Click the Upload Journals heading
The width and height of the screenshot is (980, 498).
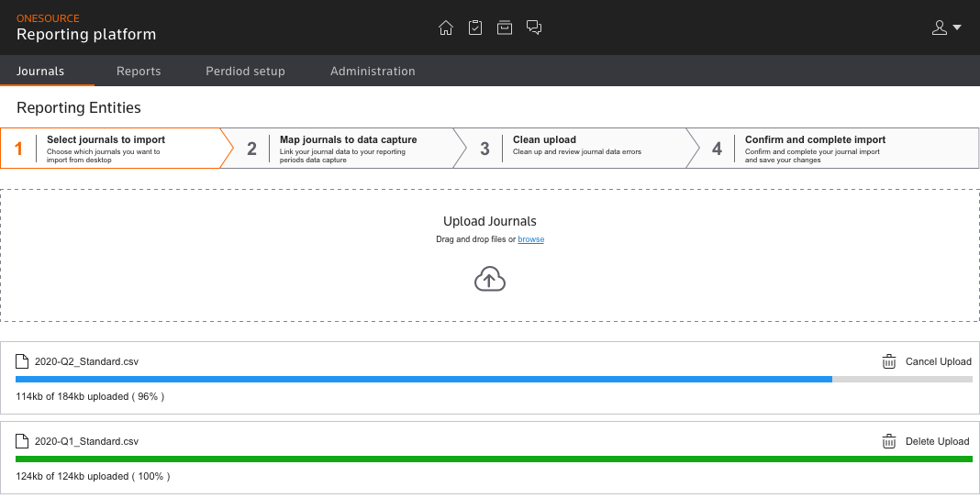pos(490,221)
